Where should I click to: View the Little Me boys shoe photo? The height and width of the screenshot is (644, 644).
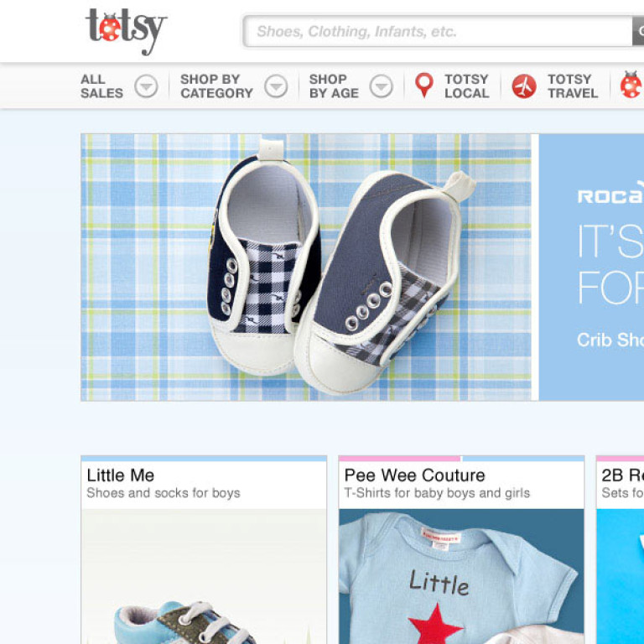pos(204,576)
